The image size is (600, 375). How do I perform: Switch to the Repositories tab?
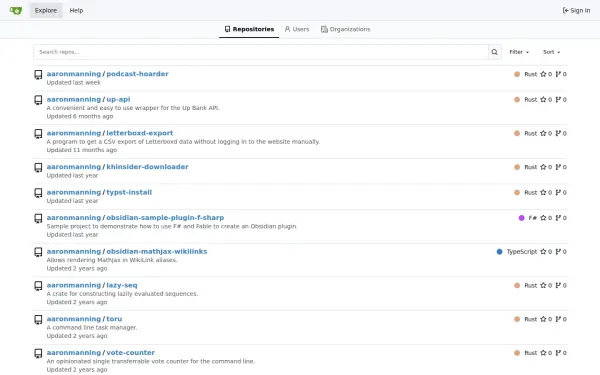249,29
